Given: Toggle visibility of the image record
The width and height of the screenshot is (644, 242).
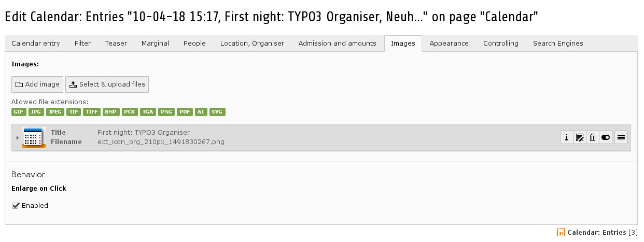Looking at the screenshot, I should click(x=606, y=137).
